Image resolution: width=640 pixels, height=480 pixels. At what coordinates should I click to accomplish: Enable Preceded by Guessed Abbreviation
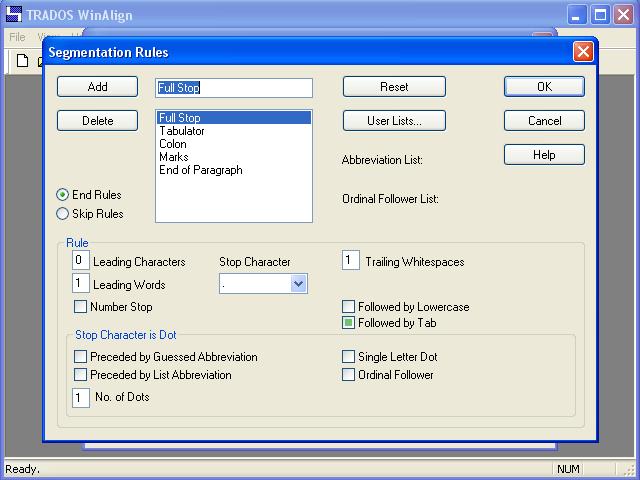click(81, 357)
